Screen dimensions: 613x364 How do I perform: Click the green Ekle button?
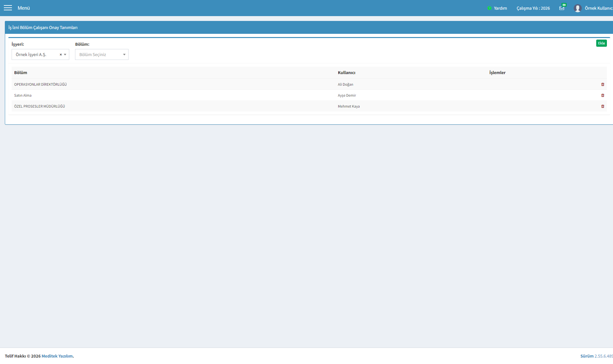coord(601,43)
